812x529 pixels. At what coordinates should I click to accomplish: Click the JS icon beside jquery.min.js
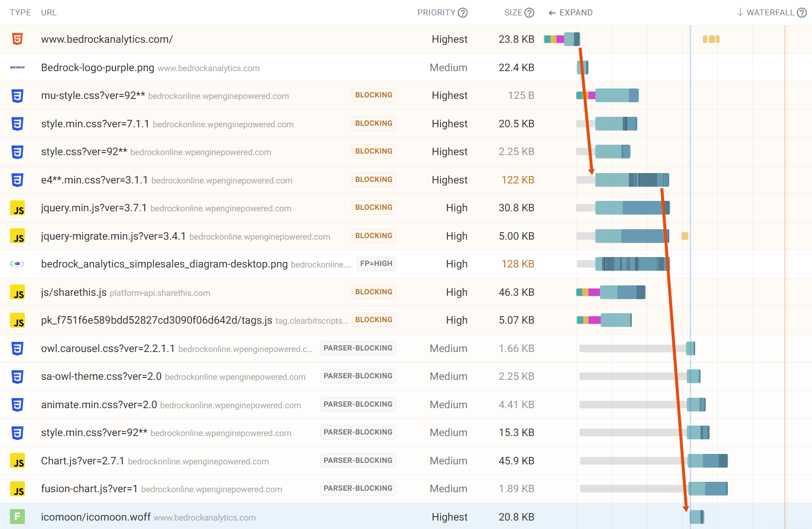tap(17, 208)
